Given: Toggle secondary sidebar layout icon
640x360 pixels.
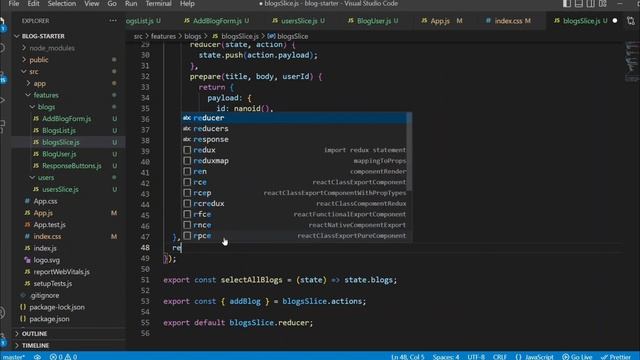Looking at the screenshot, I should 591,4.
